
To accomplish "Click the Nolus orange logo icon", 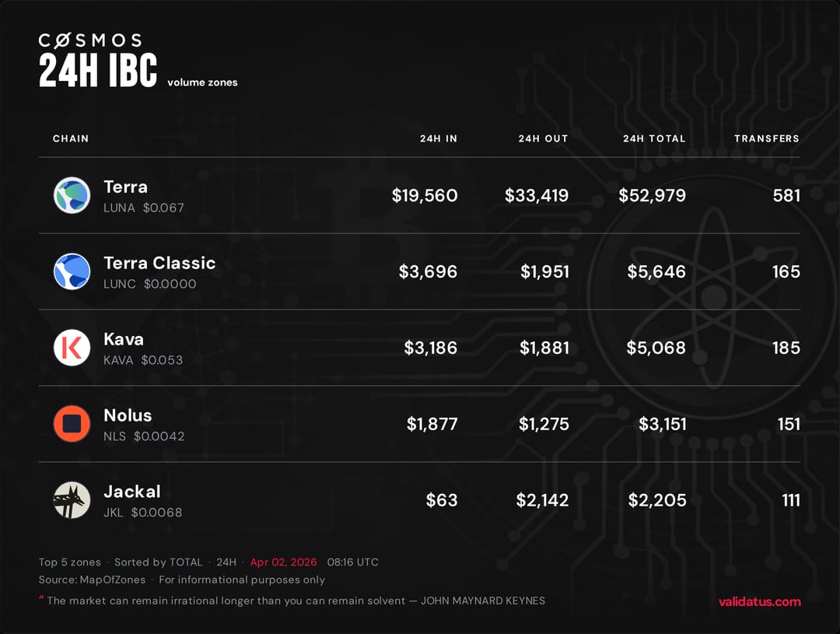I will (72, 424).
